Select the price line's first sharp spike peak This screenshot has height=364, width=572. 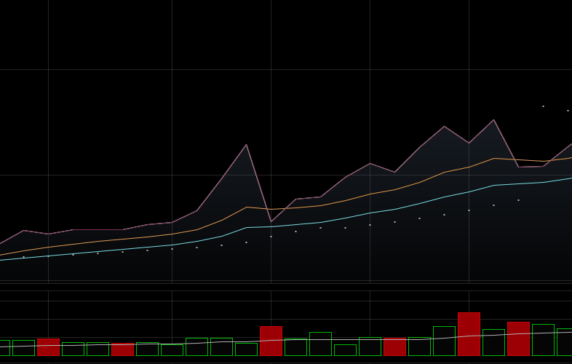click(247, 145)
